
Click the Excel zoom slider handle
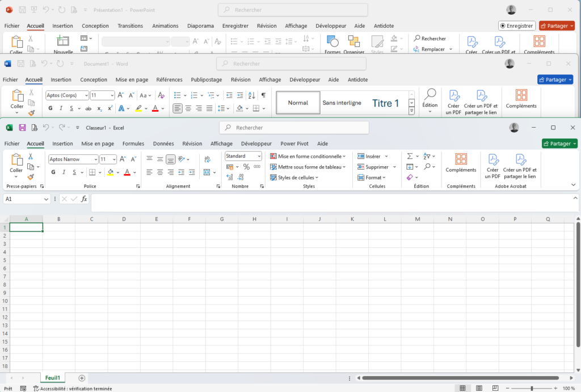(x=531, y=388)
